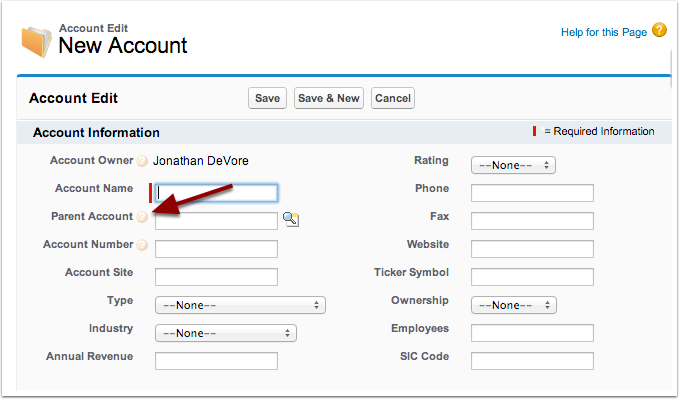Click the Jonathan DeVore owner name
This screenshot has height=399, width=679.
(200, 161)
